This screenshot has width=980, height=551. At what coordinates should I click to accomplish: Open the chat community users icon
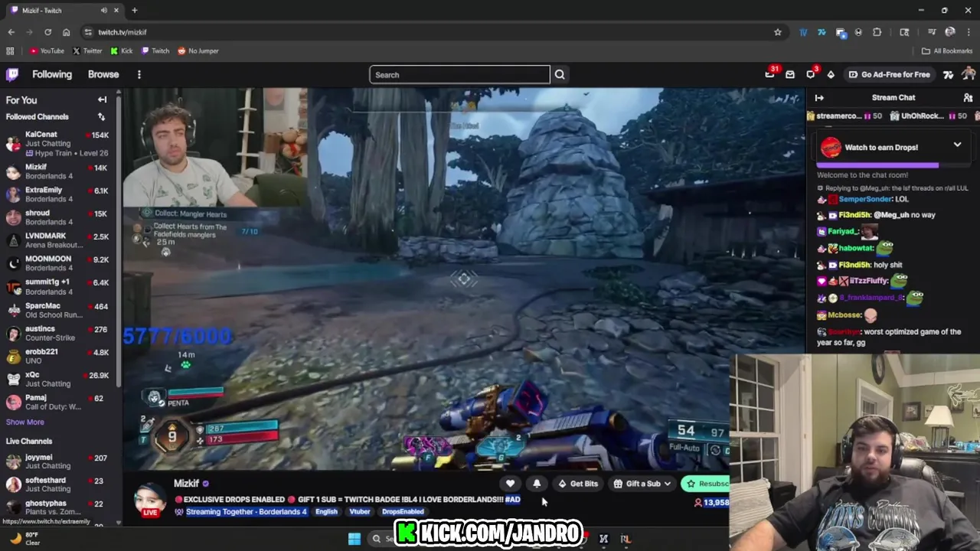click(x=968, y=98)
